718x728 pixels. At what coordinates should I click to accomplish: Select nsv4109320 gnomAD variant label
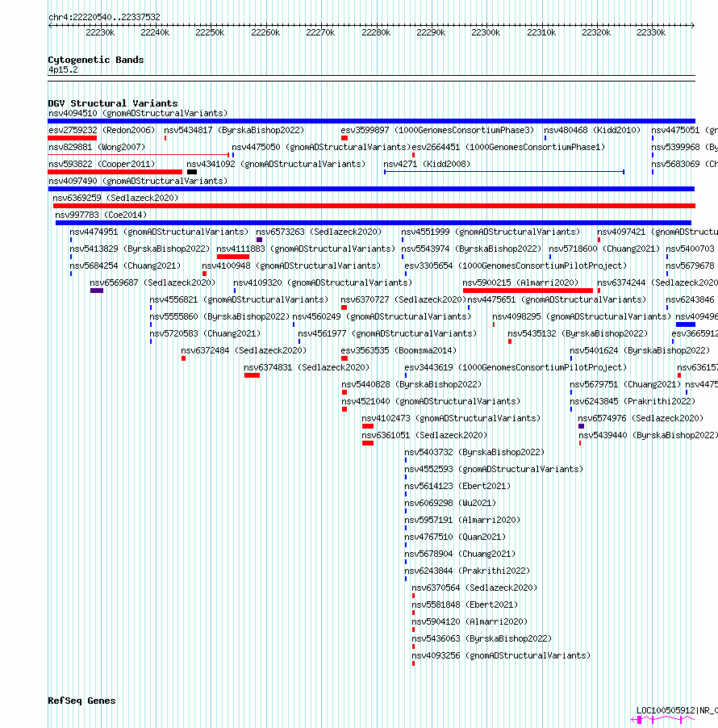[x=323, y=282]
